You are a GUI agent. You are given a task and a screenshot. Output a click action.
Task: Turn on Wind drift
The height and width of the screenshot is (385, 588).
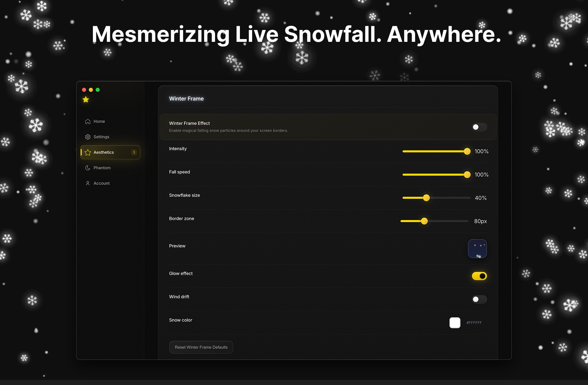479,299
